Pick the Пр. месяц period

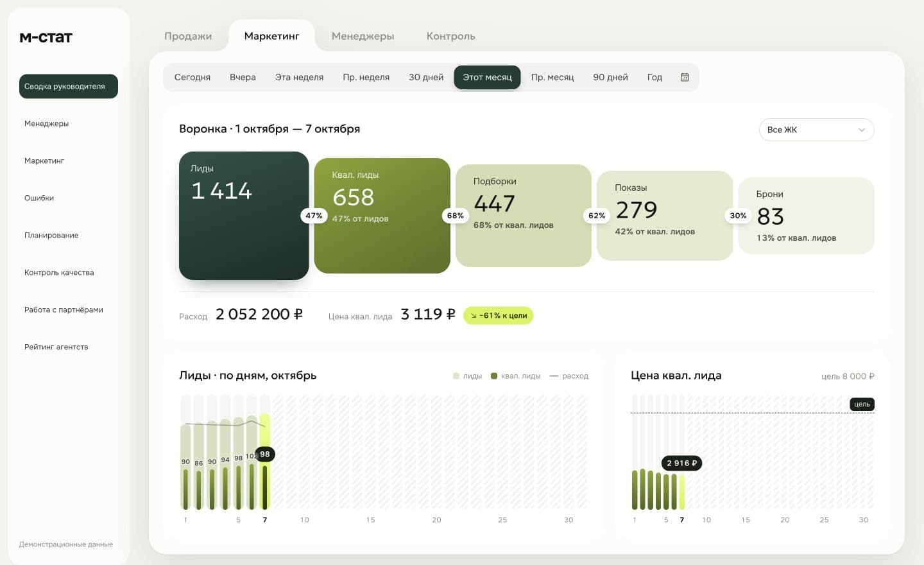tap(552, 77)
